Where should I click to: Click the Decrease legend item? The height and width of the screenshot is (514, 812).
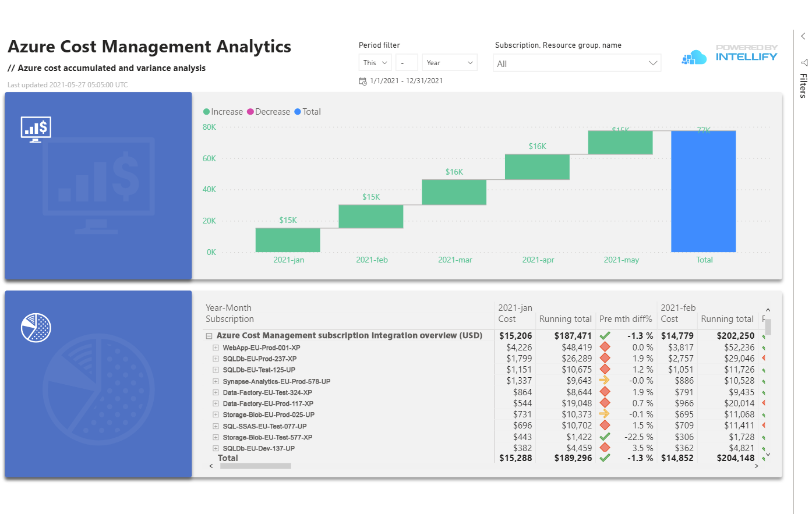(x=269, y=112)
